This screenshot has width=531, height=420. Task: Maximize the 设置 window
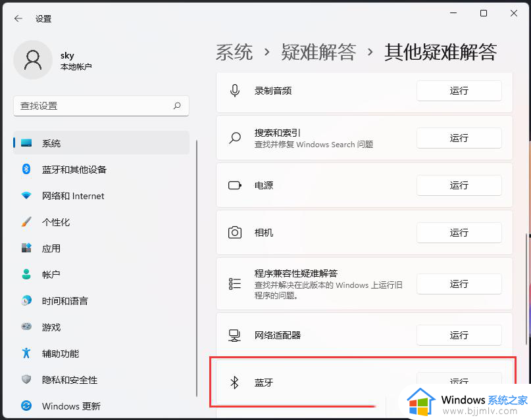[x=484, y=13]
